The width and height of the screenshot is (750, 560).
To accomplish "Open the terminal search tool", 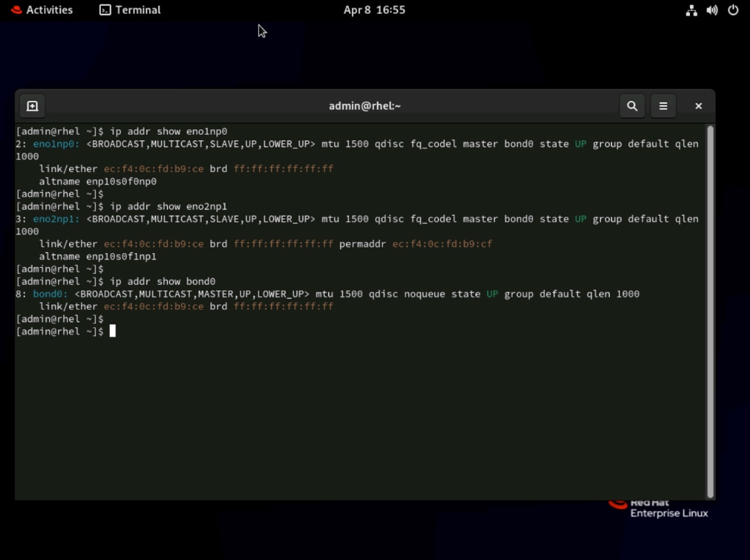I will (x=632, y=106).
